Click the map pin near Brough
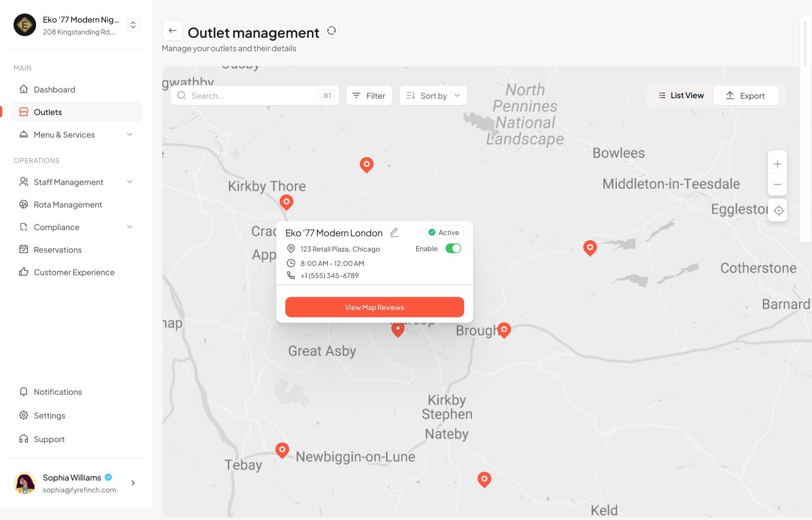 point(504,330)
